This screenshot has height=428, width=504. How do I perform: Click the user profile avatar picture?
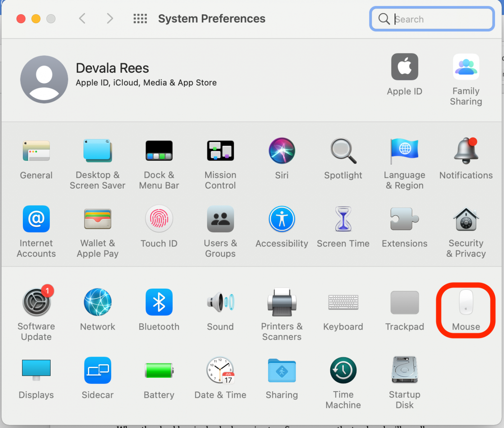(44, 79)
